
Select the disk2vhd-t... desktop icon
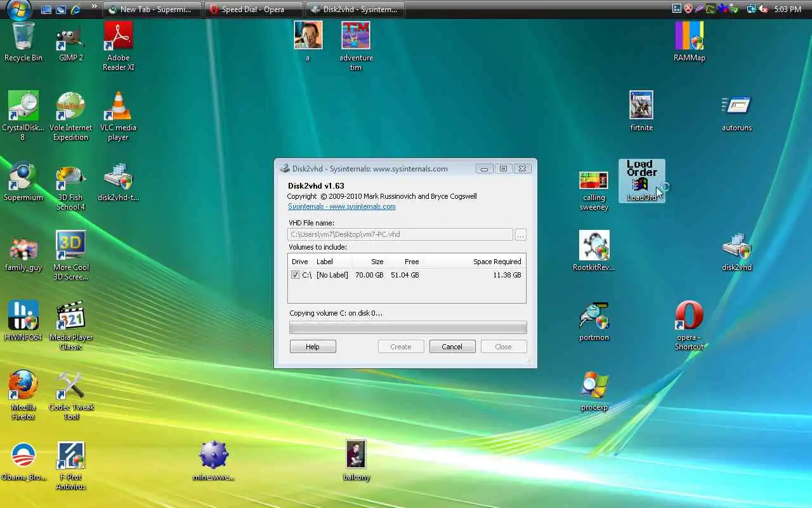[x=119, y=182]
